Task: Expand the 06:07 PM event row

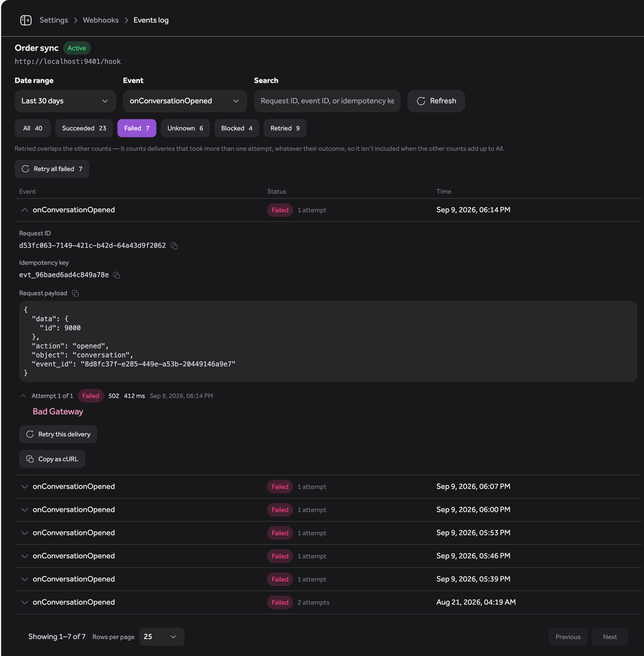Action: 25,487
